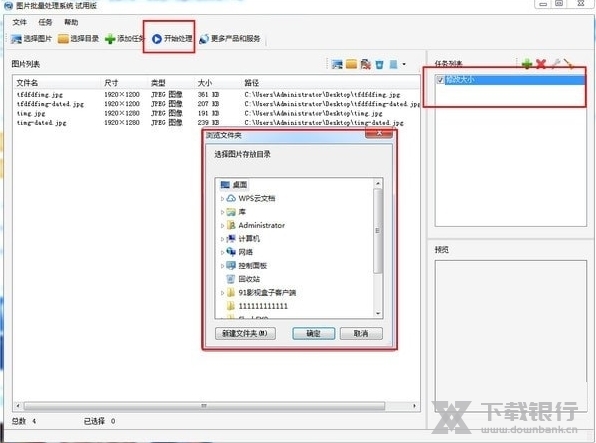Select the file timg-dated.jpg in the list

pos(41,123)
